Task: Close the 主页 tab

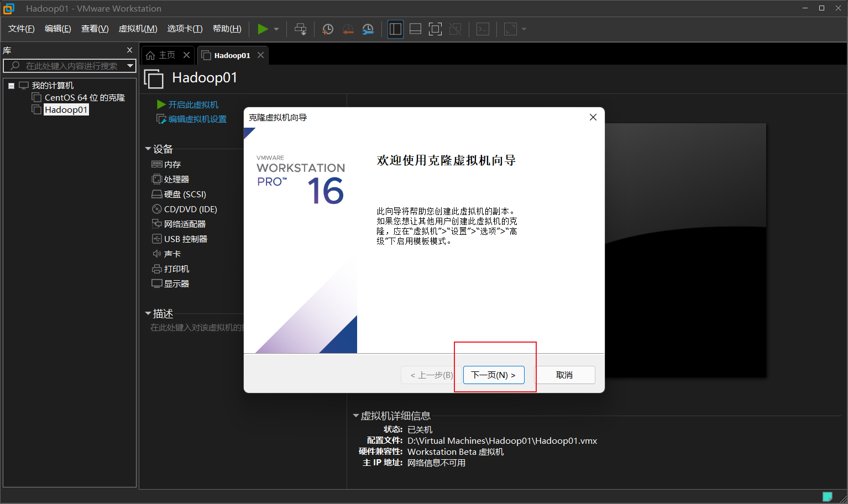Action: (x=187, y=55)
